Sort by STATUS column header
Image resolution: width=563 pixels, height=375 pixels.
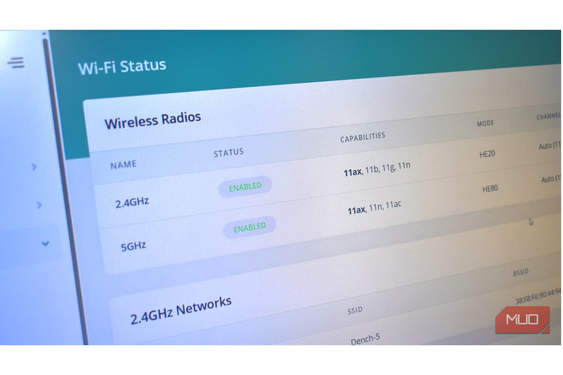[x=229, y=153]
